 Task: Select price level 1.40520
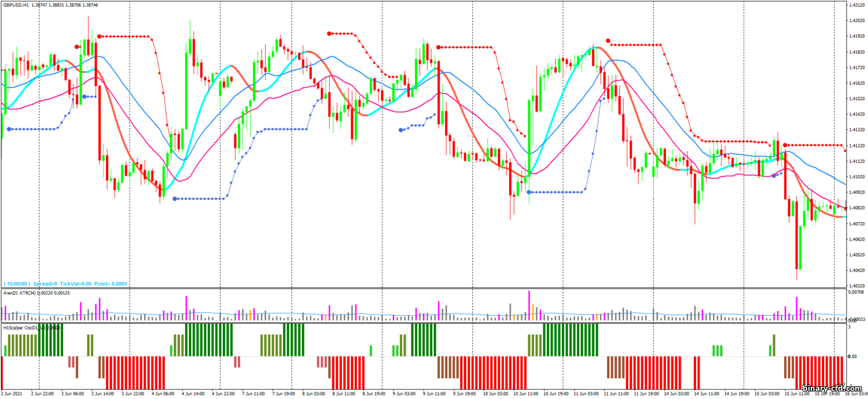(x=856, y=254)
